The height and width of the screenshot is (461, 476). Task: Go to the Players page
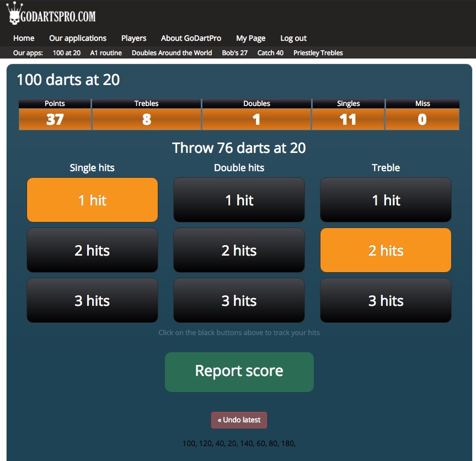point(134,38)
